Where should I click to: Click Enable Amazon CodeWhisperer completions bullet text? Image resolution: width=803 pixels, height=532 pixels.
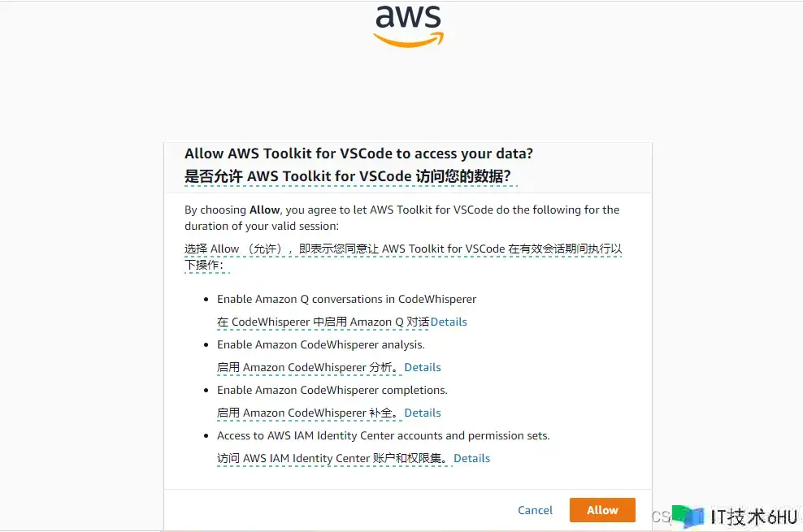click(332, 391)
